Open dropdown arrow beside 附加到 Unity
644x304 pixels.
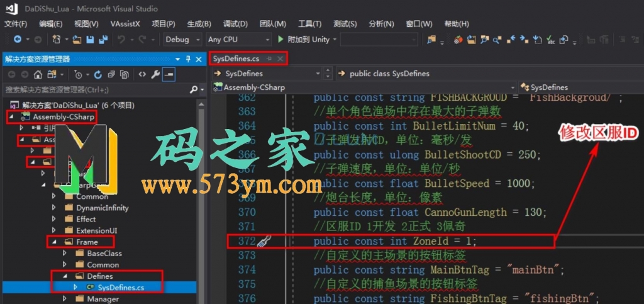click(335, 40)
